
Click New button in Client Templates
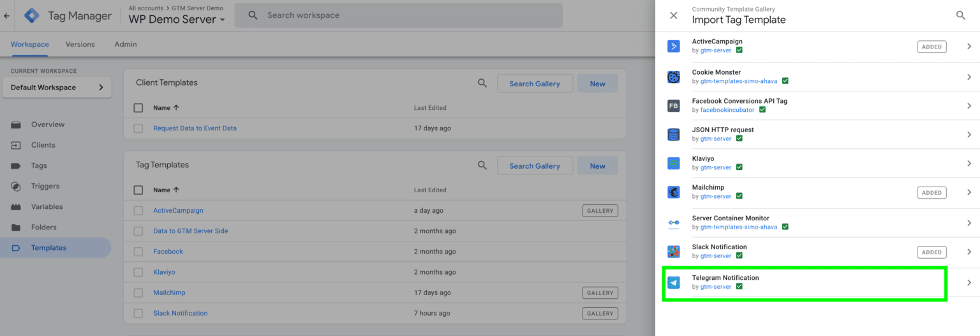598,84
